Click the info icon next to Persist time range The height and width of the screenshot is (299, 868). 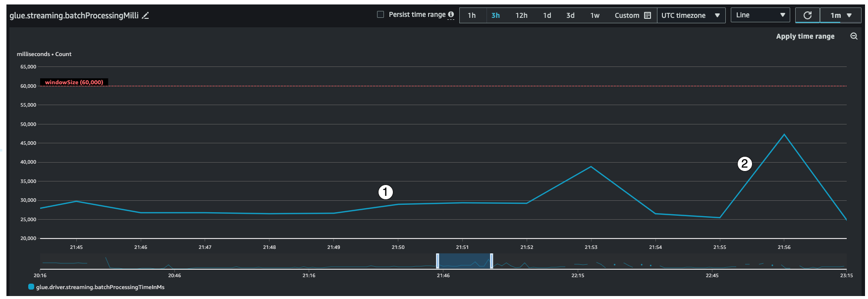(x=451, y=15)
